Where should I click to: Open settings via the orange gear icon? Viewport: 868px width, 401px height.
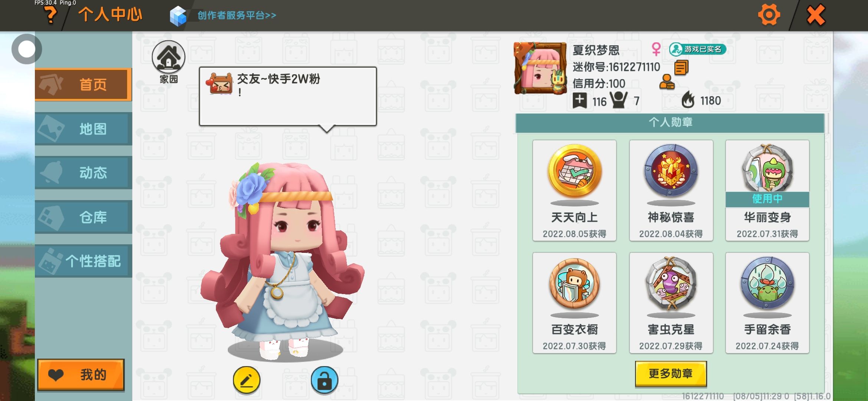coord(769,15)
